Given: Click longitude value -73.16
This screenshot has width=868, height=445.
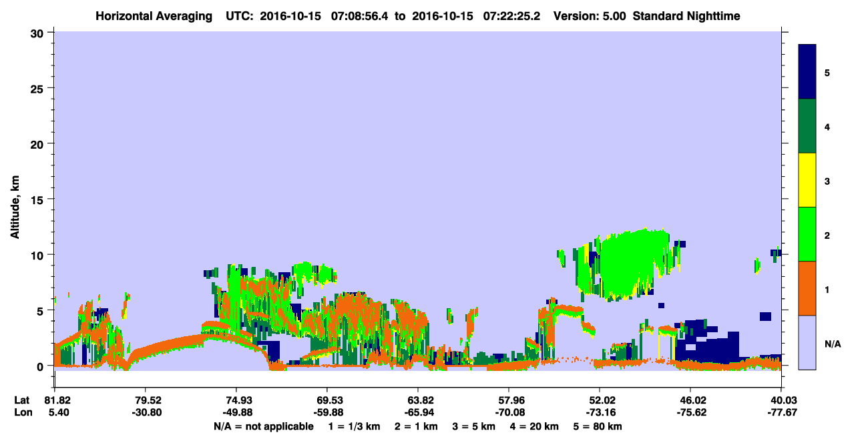Looking at the screenshot, I should (600, 413).
